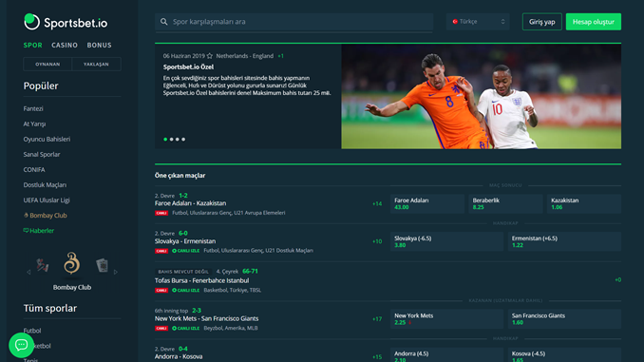644x362 pixels.
Task: Switch to OYNANAN tab
Action: point(47,64)
